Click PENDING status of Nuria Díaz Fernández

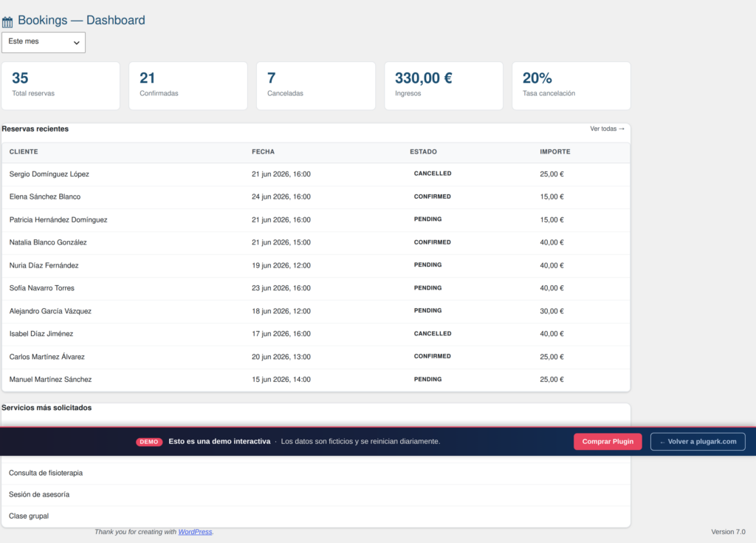tap(427, 265)
